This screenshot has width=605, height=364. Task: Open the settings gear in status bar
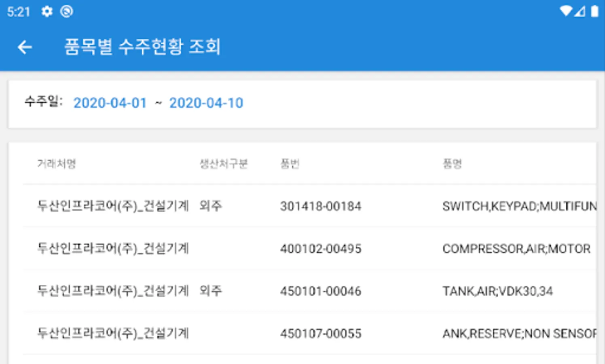click(47, 11)
